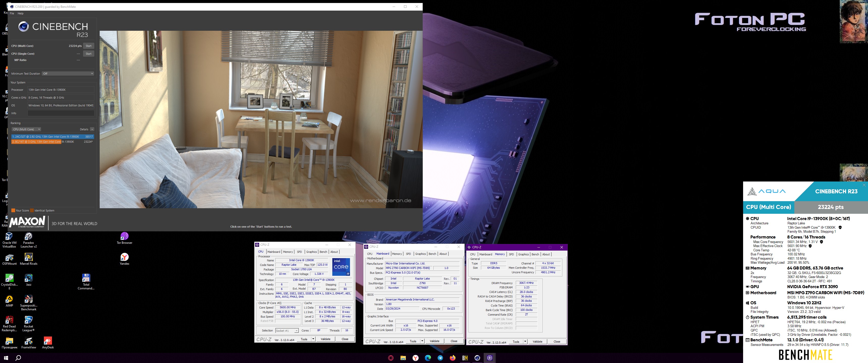Select Memory tab in Mainboard CPU-Z window

coord(397,254)
